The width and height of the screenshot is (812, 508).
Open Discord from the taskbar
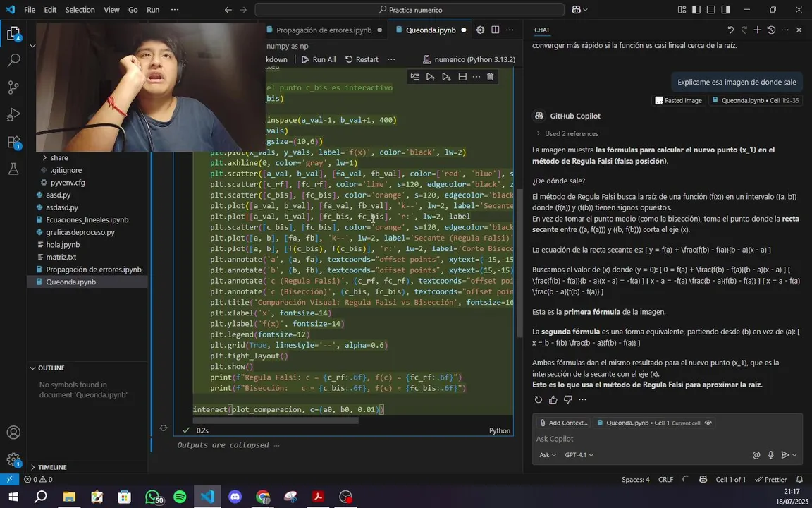point(235,497)
